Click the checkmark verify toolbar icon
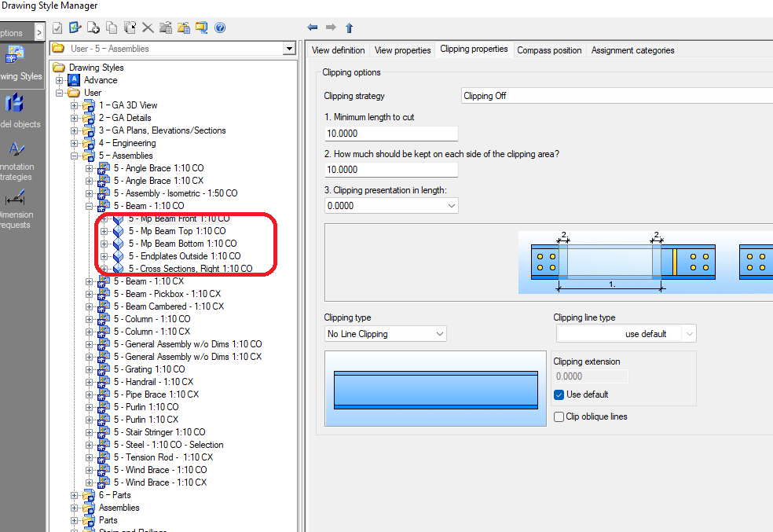 (74, 28)
